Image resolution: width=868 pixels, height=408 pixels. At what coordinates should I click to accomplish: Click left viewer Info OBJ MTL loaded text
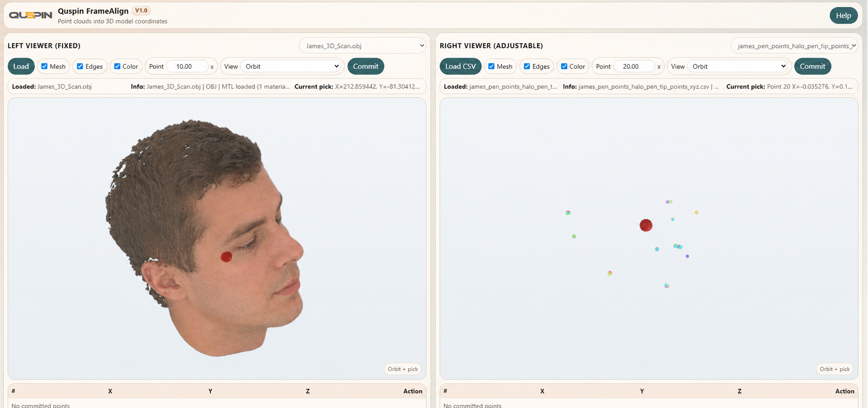(x=210, y=87)
